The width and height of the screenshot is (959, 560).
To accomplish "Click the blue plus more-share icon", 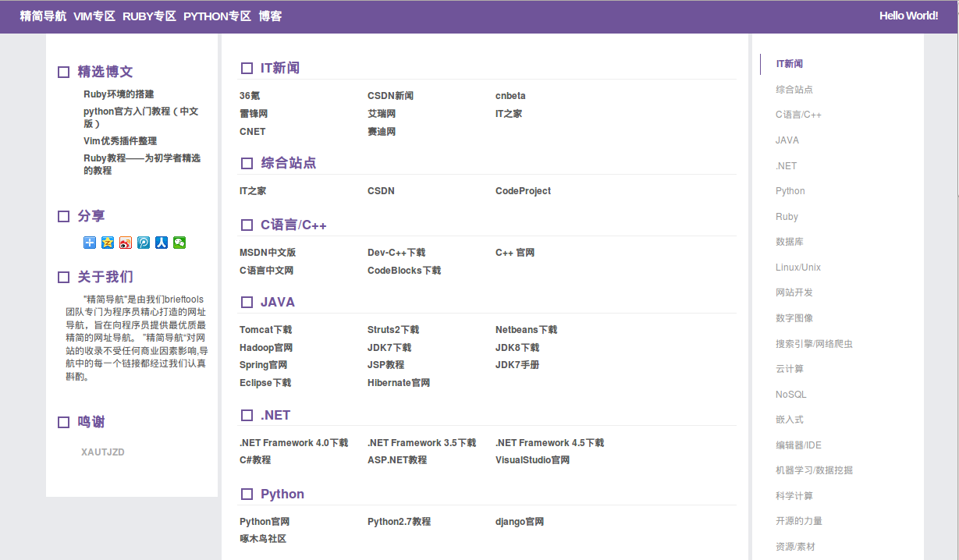I will click(x=90, y=243).
